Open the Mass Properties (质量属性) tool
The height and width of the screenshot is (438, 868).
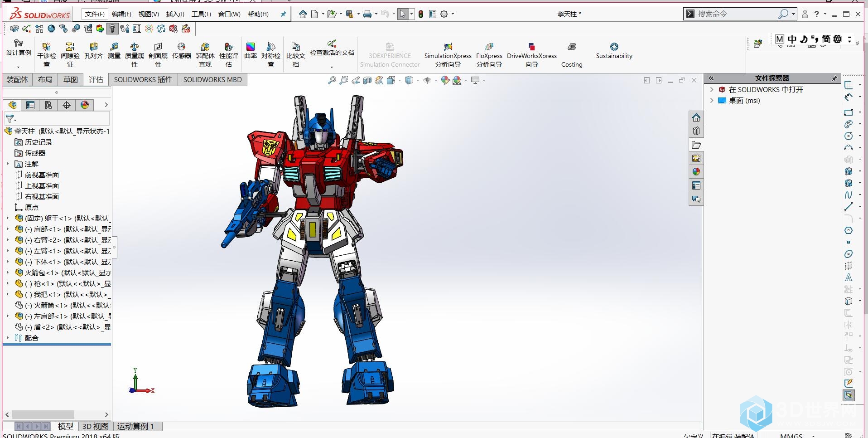135,54
